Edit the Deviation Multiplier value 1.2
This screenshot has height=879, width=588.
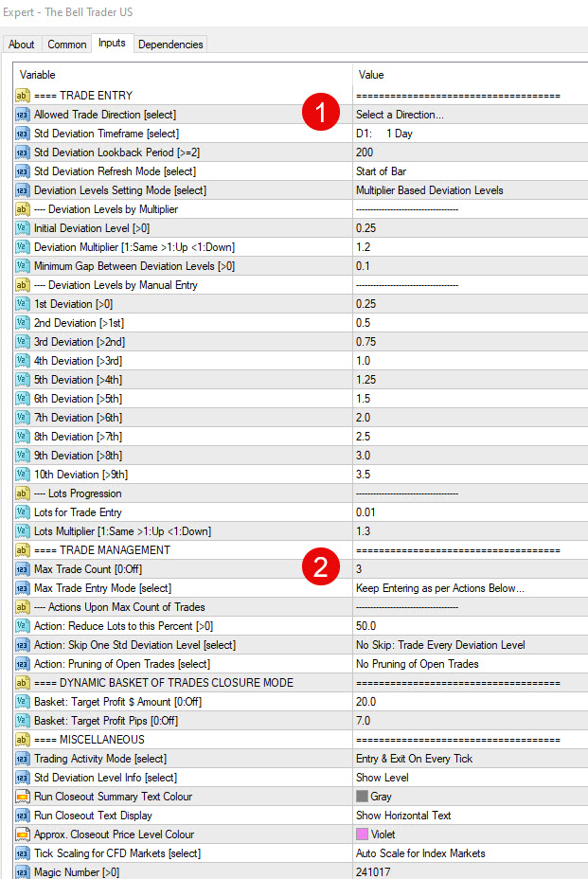[x=471, y=247]
